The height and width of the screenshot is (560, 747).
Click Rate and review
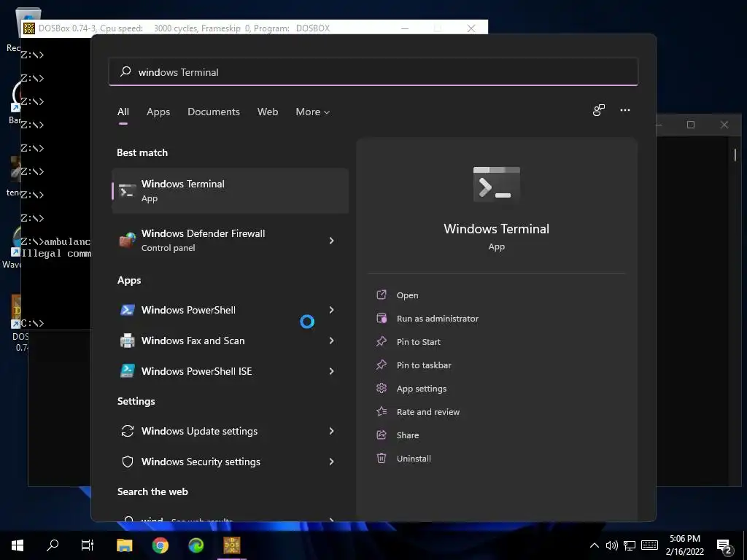click(427, 412)
